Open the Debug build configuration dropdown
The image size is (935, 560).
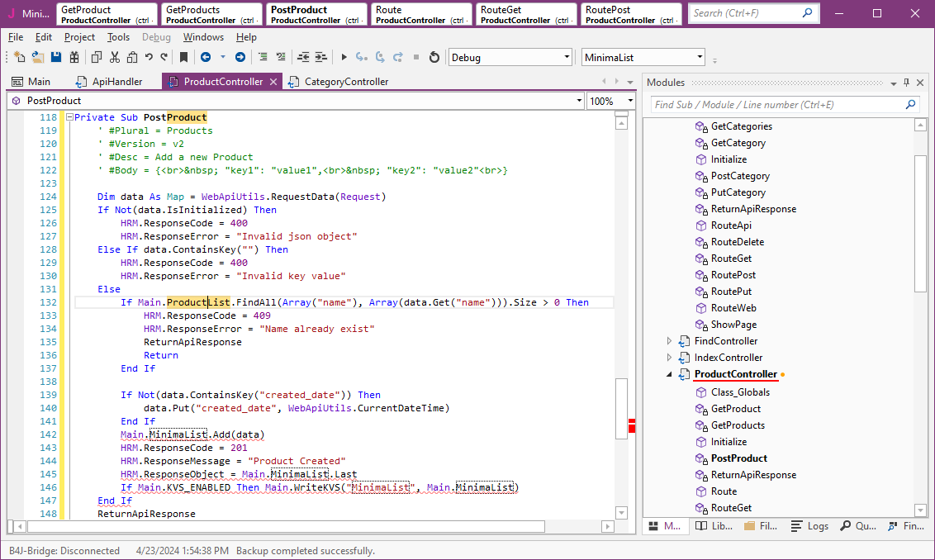click(x=567, y=57)
